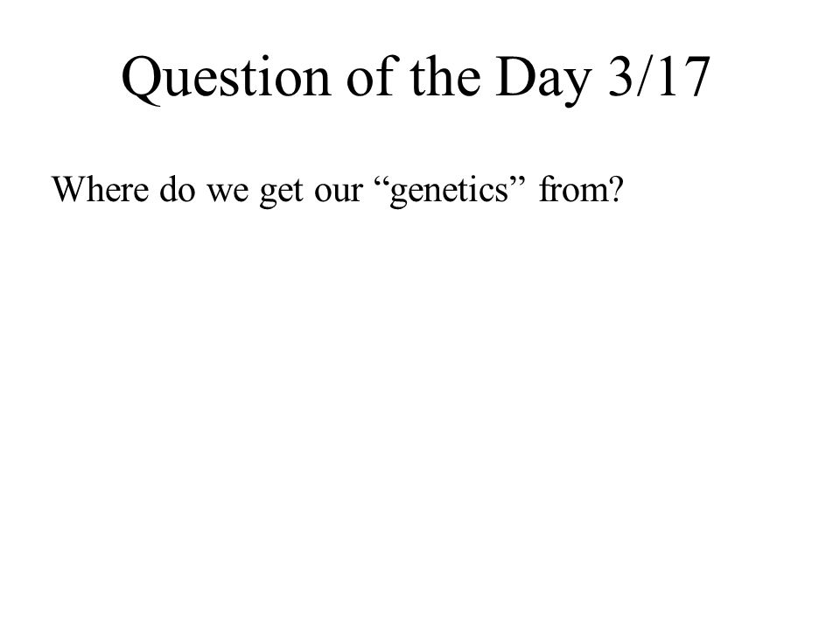Image resolution: width=840 pixels, height=630 pixels.
Task: Click the opening quotation mark before genetics
Action: pos(381,181)
